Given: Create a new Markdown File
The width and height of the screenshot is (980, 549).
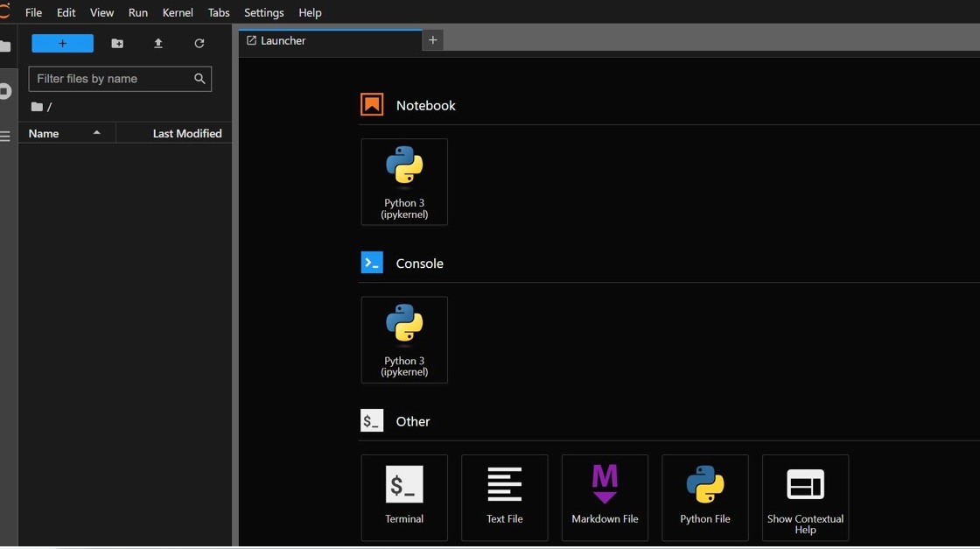Looking at the screenshot, I should pos(605,497).
